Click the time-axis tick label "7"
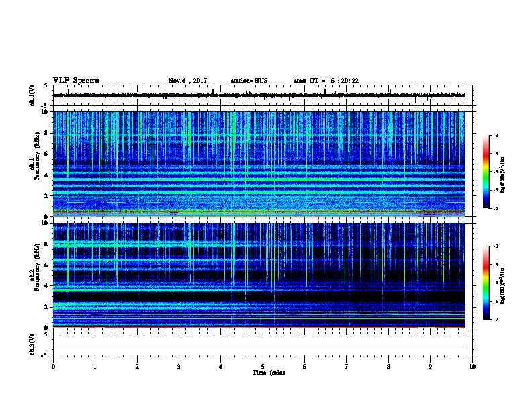Viewport: 532px width, 411px height. 347,367
